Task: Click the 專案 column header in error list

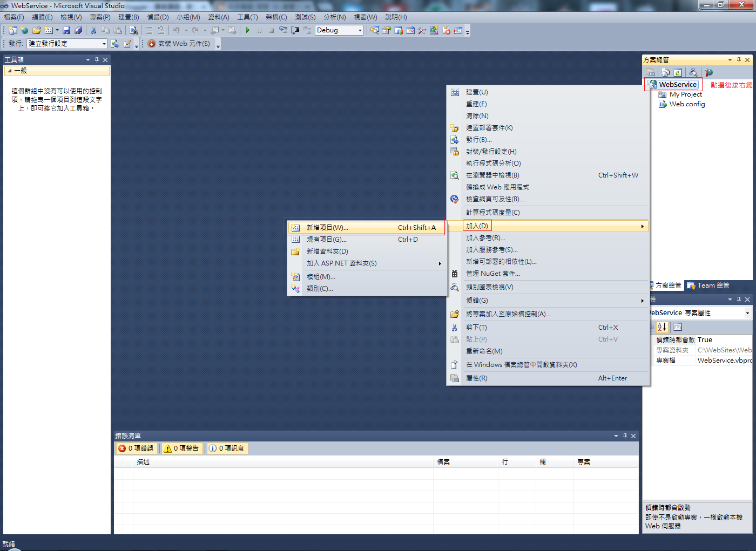Action: click(605, 462)
